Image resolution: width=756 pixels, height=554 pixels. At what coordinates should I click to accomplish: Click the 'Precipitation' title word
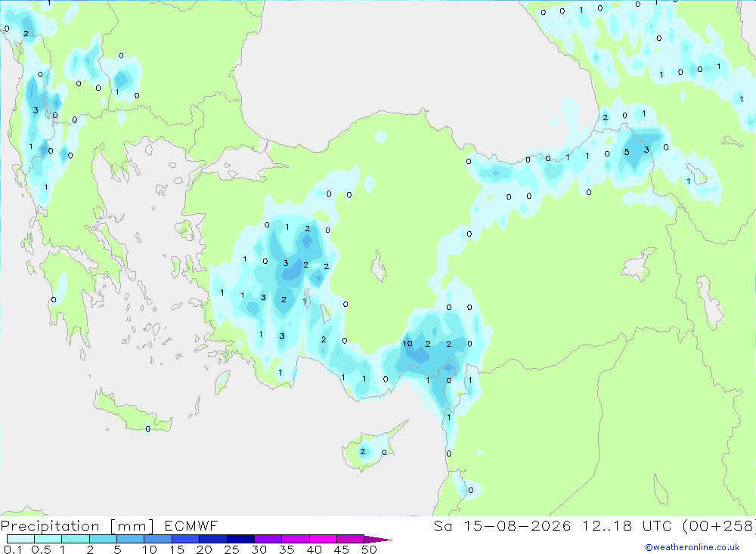click(x=50, y=526)
